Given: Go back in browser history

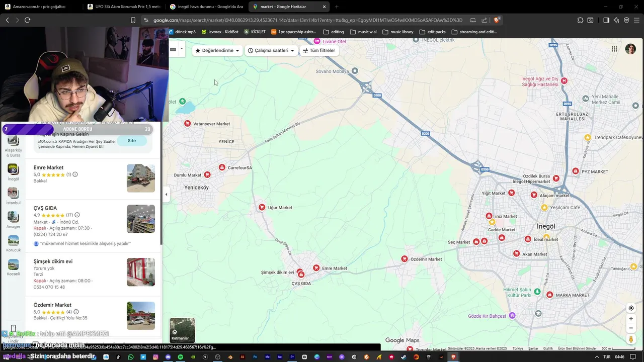Looking at the screenshot, I should click(7, 20).
